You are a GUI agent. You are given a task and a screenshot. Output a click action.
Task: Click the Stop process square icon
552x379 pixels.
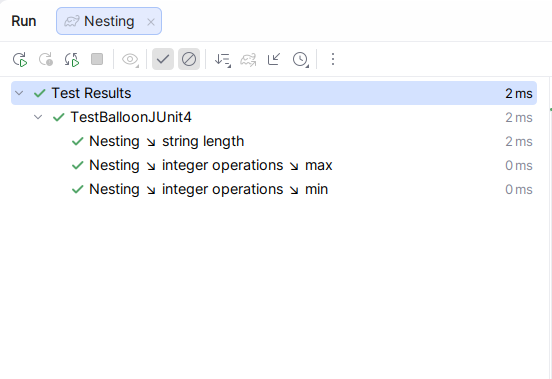tap(97, 59)
